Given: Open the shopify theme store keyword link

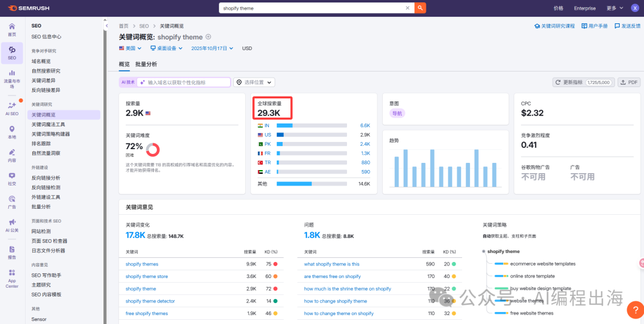Looking at the screenshot, I should click(147, 276).
